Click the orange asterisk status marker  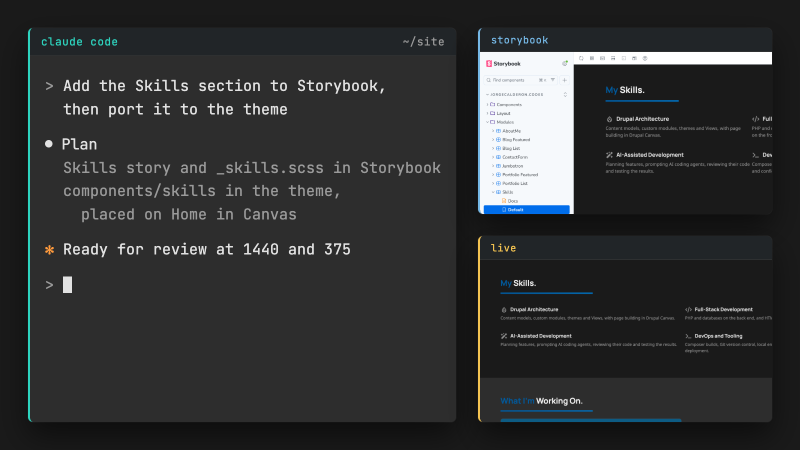point(49,250)
